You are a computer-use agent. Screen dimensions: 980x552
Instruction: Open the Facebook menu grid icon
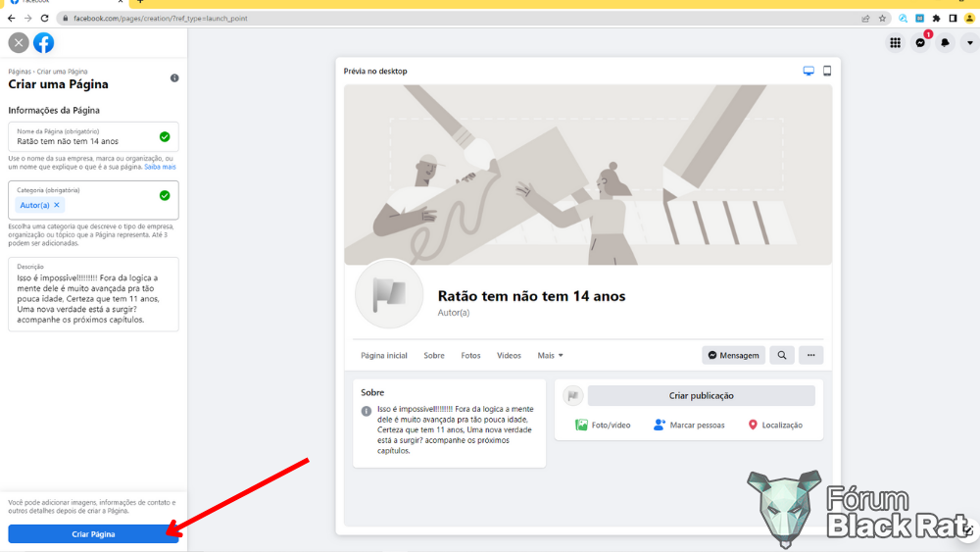[896, 42]
